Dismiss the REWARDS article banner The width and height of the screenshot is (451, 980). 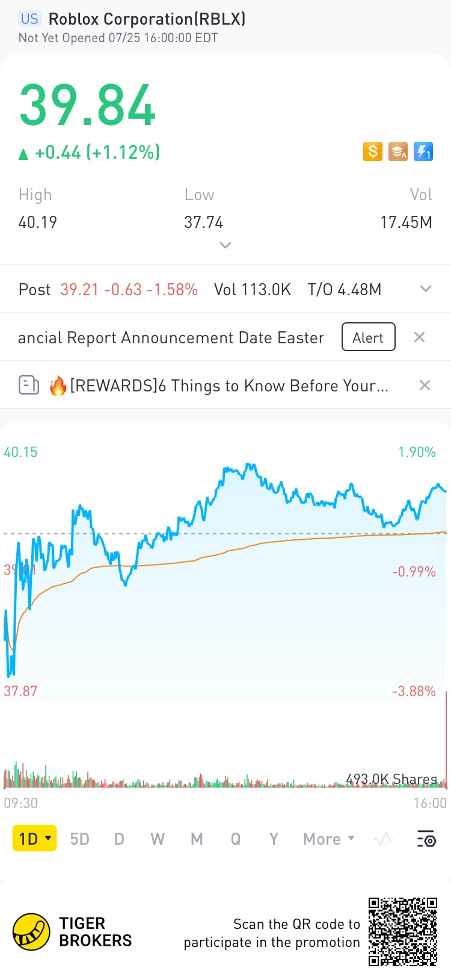[425, 385]
